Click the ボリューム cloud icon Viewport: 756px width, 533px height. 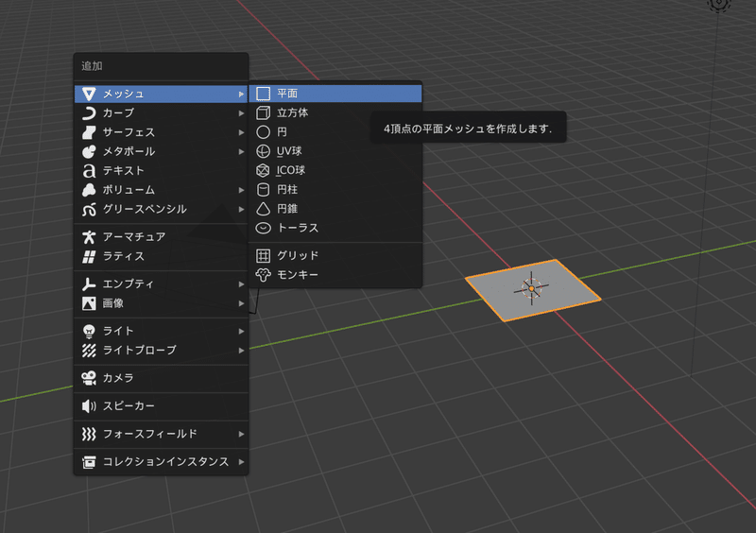point(89,190)
